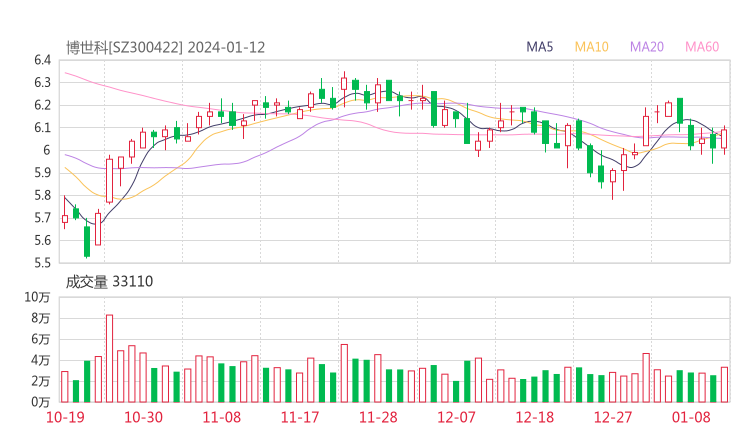Click the 10万 volume axis label

pyautogui.click(x=37, y=297)
